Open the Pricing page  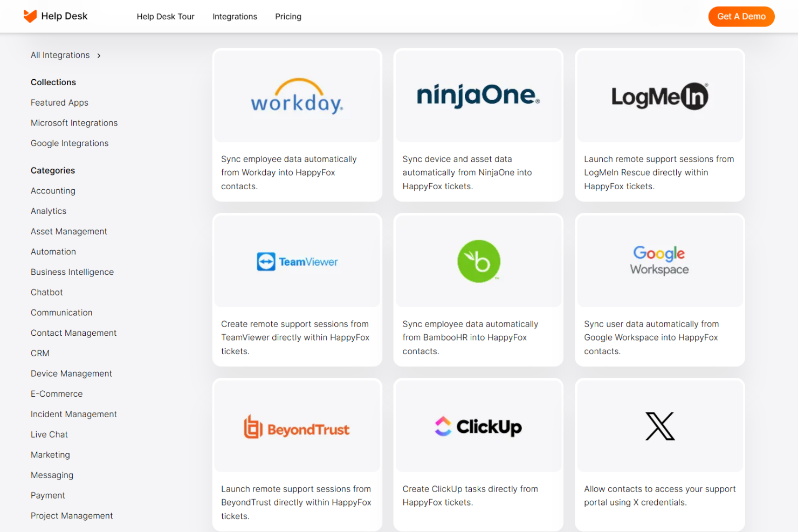(x=288, y=17)
